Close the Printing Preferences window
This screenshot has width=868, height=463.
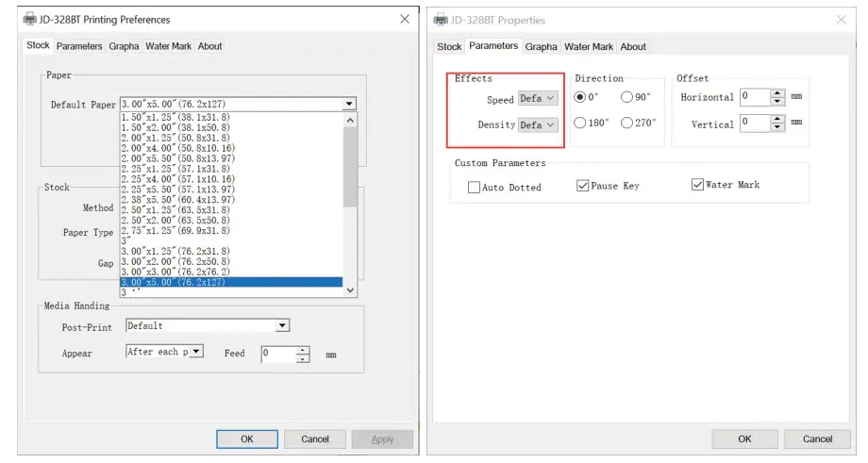(x=405, y=20)
